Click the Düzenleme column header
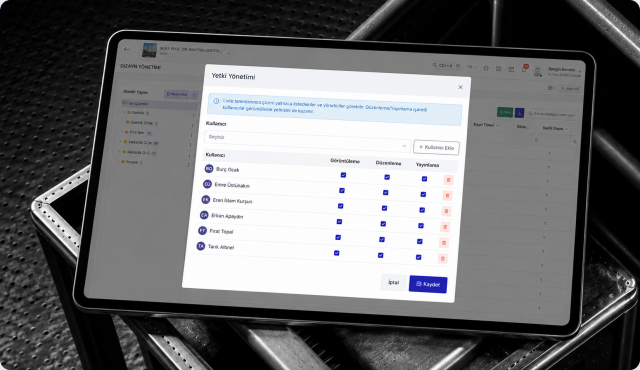The height and width of the screenshot is (370, 640). tap(388, 163)
